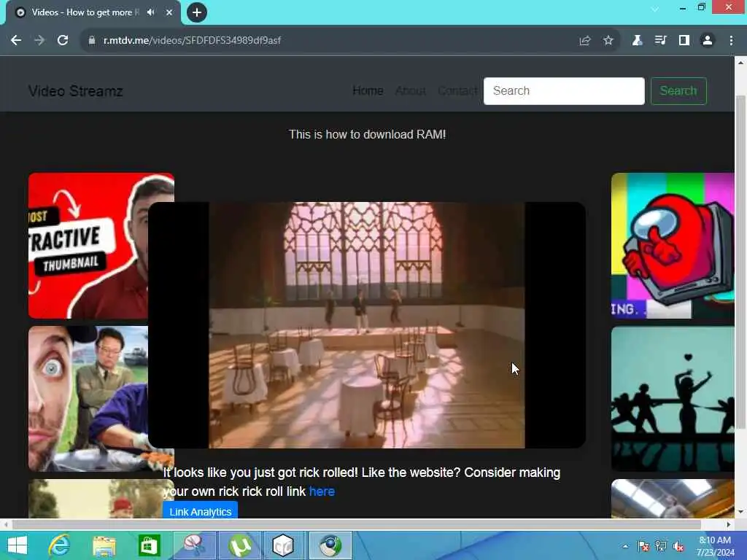Click the scroll up arrow of page scrollbar

click(x=740, y=62)
